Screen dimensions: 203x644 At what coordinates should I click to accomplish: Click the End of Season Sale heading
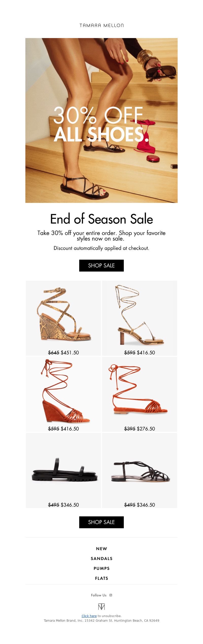[101, 219]
